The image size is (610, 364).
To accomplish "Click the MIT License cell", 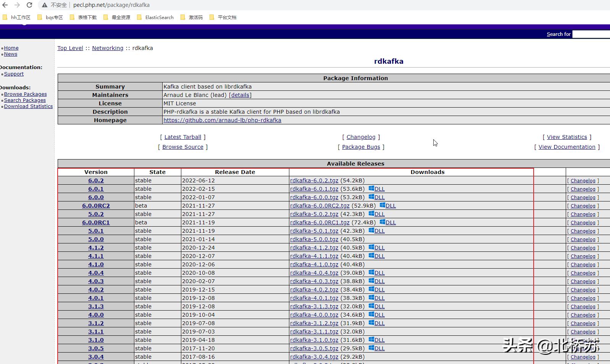I will point(386,103).
